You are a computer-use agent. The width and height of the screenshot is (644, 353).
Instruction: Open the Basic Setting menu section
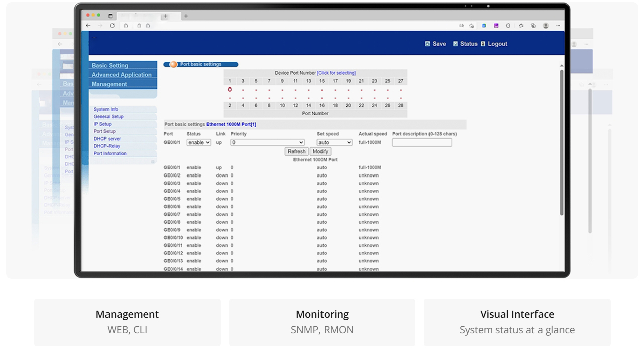tap(124, 65)
